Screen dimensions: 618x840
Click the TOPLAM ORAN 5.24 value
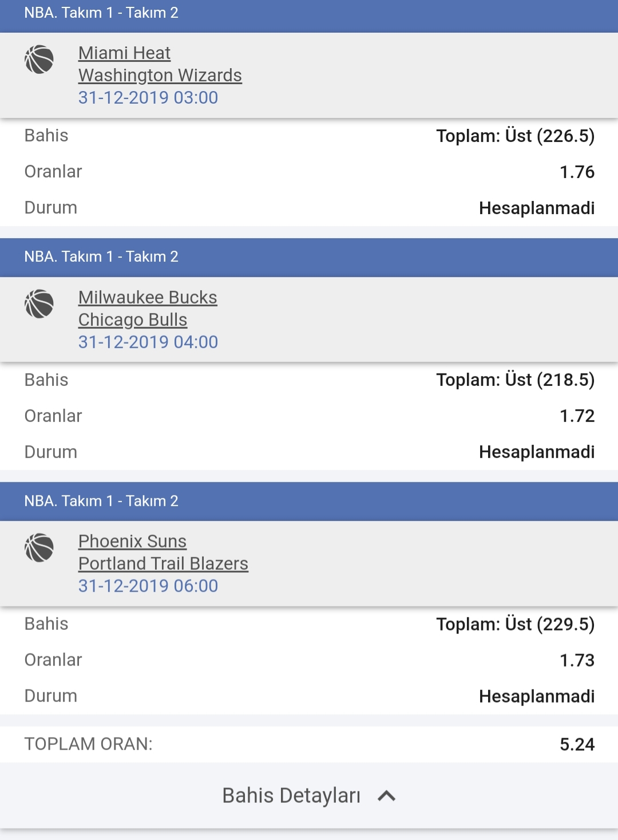click(577, 744)
